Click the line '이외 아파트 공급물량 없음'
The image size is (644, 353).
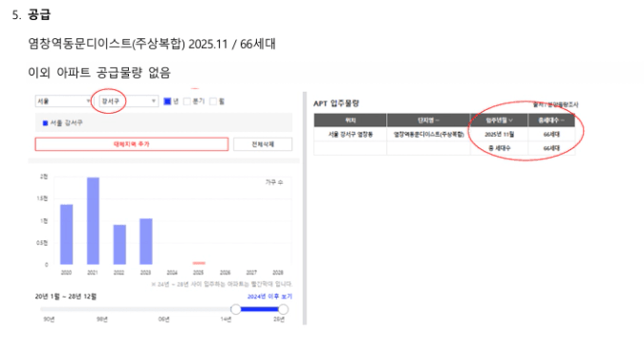pos(99,73)
